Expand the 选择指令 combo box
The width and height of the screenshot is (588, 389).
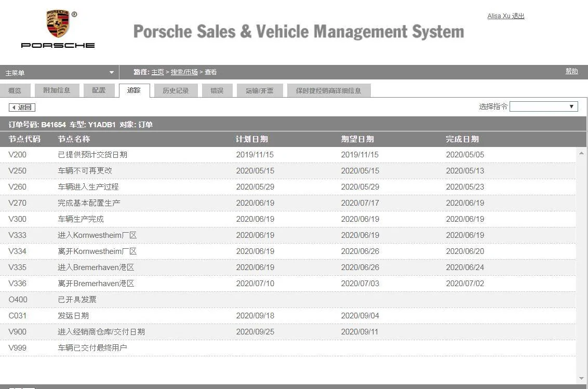(543, 106)
